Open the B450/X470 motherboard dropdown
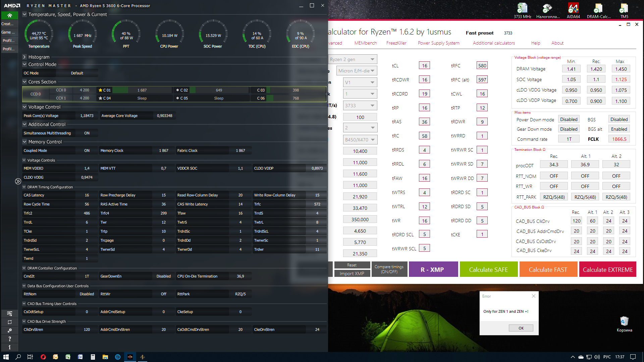Viewport: 644px width, 362px height. (x=360, y=140)
